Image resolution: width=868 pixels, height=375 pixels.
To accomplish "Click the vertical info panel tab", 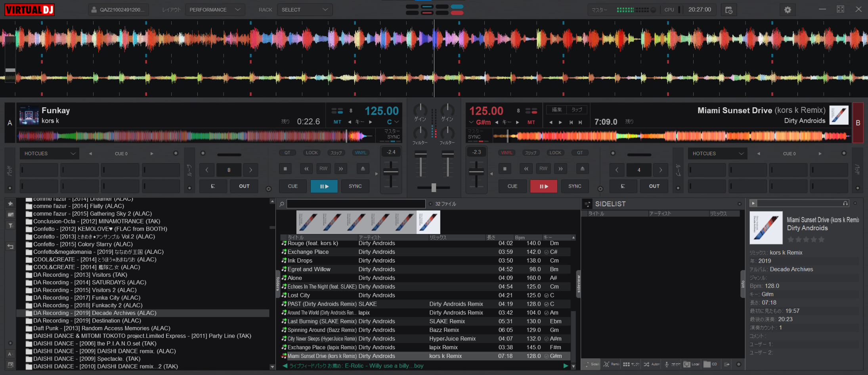I will (x=743, y=284).
